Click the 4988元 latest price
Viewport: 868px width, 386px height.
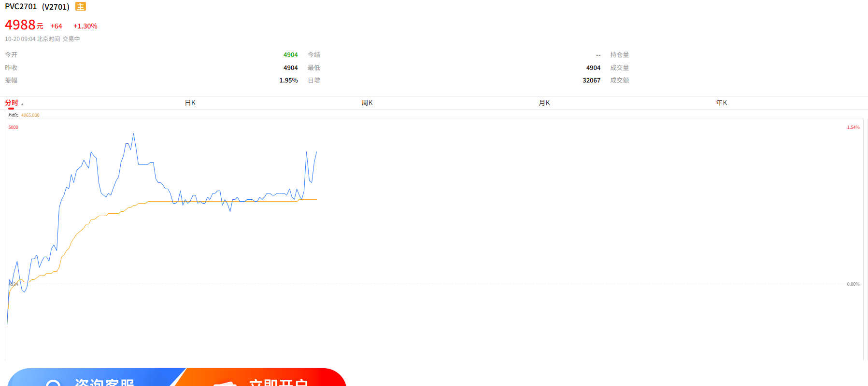[x=24, y=25]
